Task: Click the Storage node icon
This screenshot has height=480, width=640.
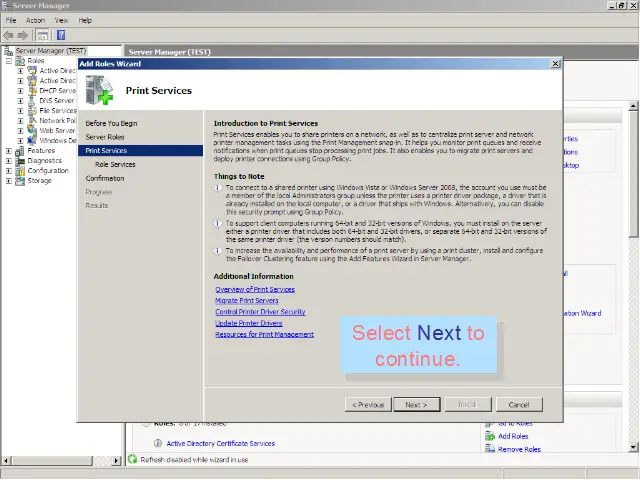Action: click(20, 180)
